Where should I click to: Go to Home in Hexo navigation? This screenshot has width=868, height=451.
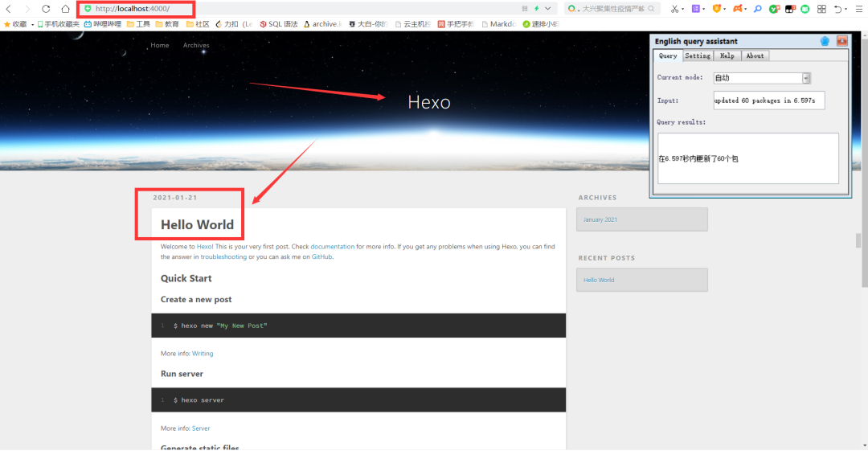160,46
